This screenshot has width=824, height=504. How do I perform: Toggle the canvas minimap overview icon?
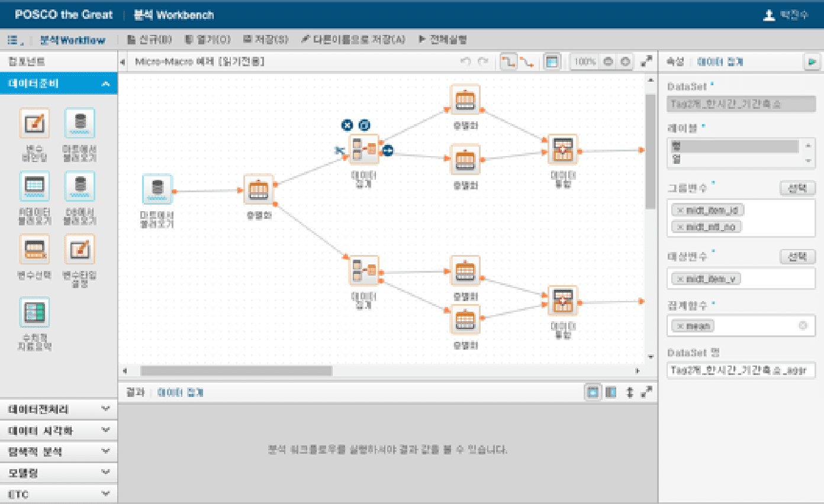coord(552,62)
